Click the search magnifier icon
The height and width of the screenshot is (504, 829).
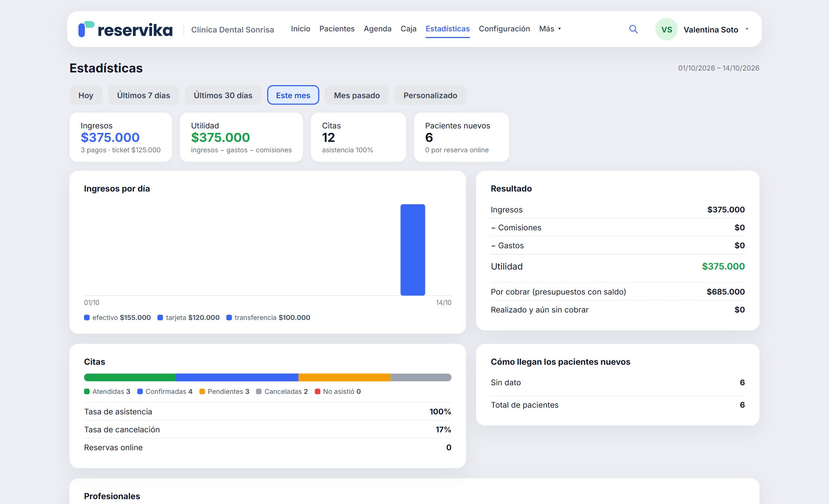point(633,29)
